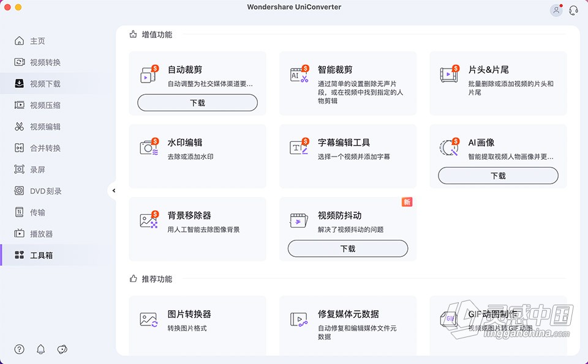Collapse the sidebar with the arrow handle
The image size is (588, 364).
pos(114,190)
